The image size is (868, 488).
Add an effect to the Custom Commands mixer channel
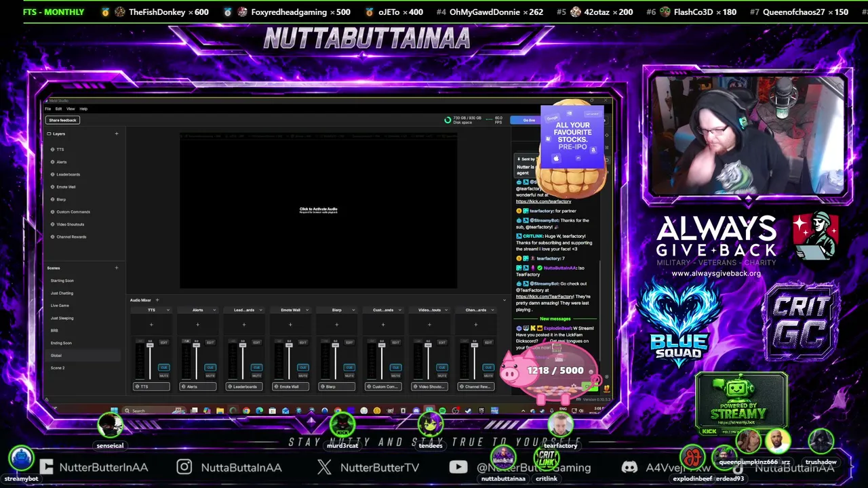(383, 325)
